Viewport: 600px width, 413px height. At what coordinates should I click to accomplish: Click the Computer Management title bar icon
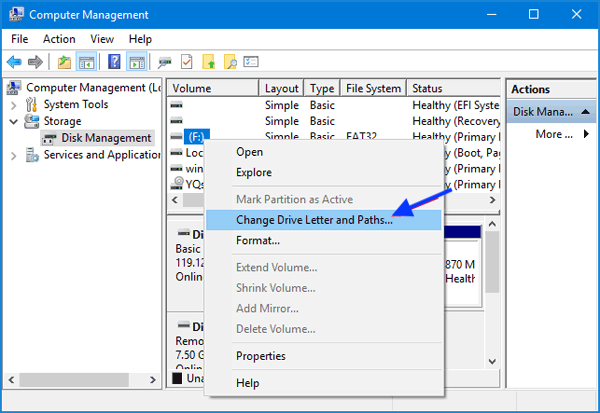tap(16, 14)
